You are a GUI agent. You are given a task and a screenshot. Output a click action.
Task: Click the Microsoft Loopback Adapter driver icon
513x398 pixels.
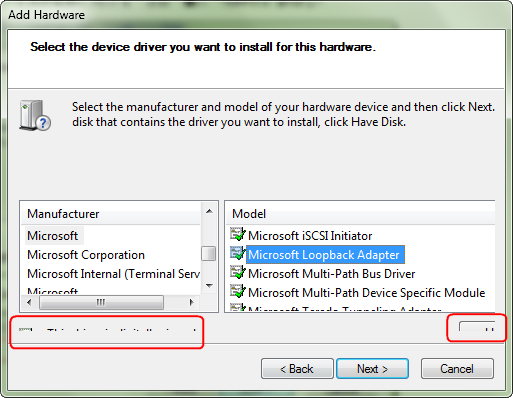(238, 253)
